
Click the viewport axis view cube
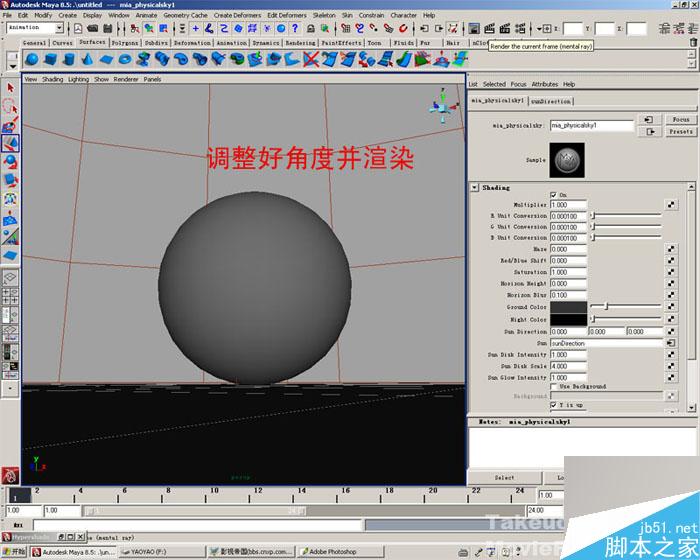tap(443, 106)
